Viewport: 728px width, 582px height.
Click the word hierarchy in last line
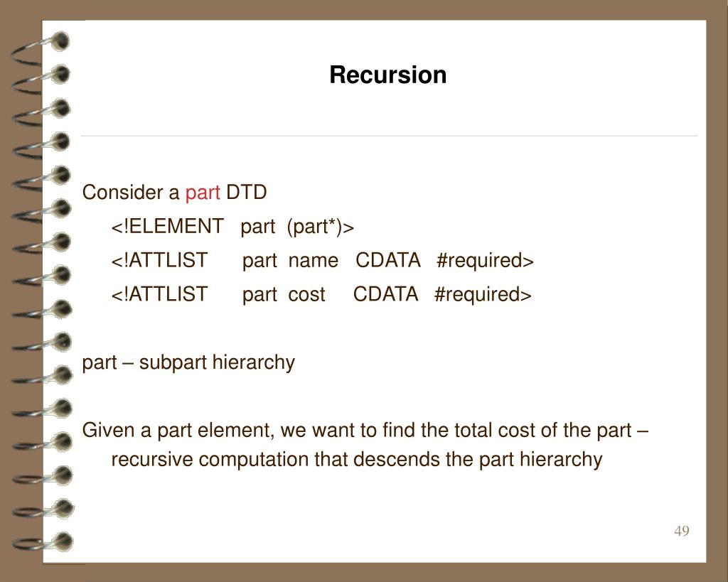point(561,460)
